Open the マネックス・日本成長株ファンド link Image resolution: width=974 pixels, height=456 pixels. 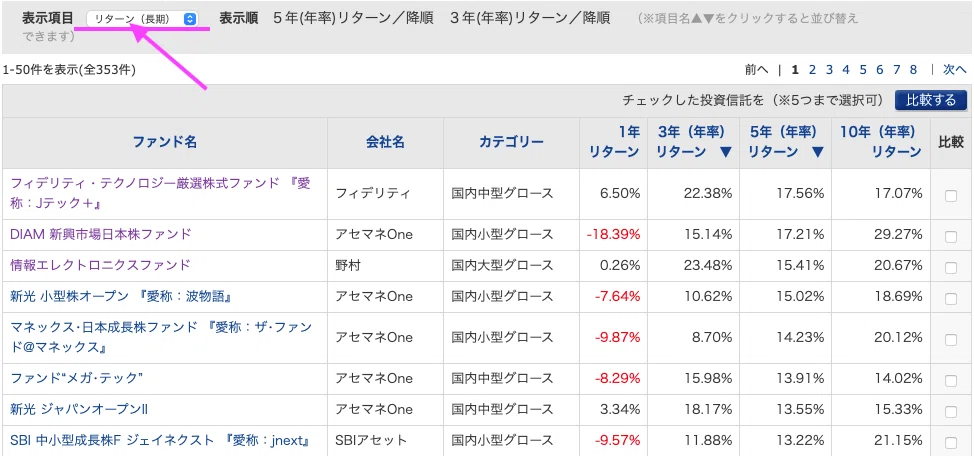(x=161, y=337)
